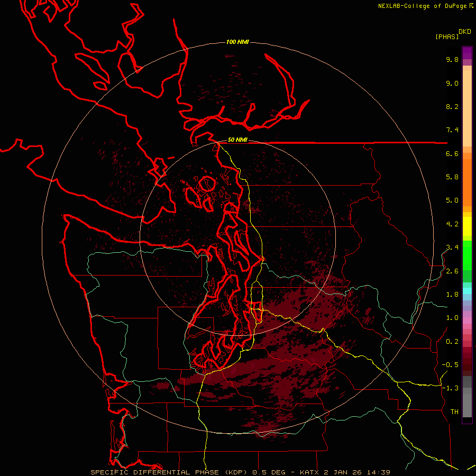Select the 0.2 scale label
Image resolution: width=476 pixels, height=476 pixels.
(x=452, y=342)
